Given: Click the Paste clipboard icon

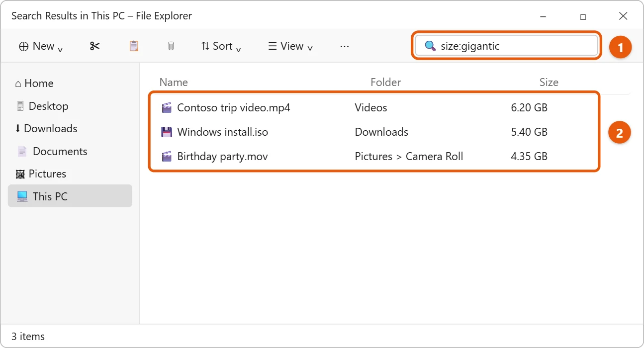Looking at the screenshot, I should click(x=134, y=46).
